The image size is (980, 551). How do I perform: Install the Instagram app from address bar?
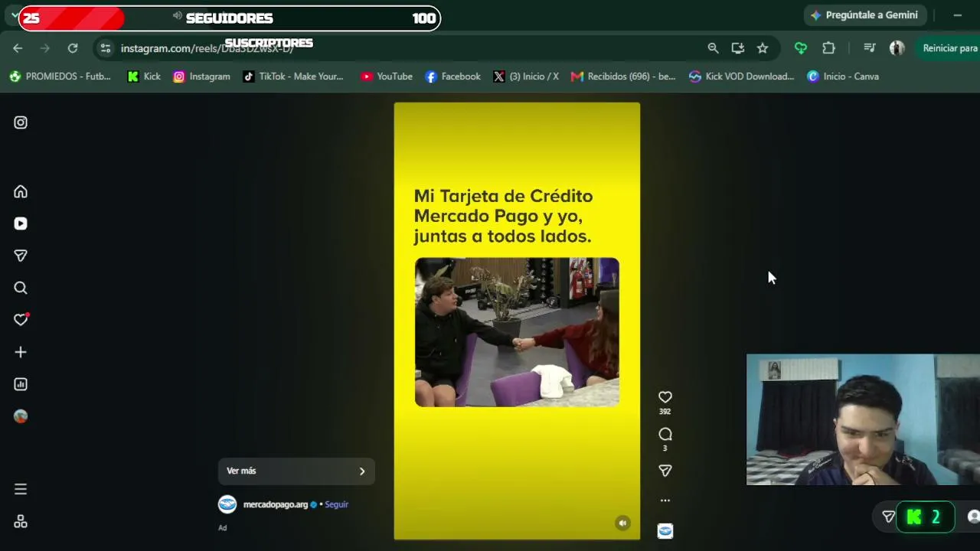738,48
